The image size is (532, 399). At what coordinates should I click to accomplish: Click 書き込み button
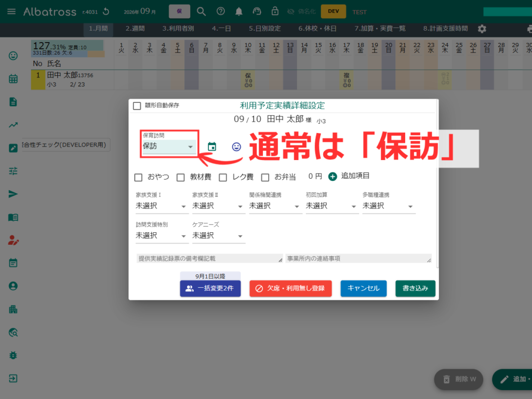[415, 288]
